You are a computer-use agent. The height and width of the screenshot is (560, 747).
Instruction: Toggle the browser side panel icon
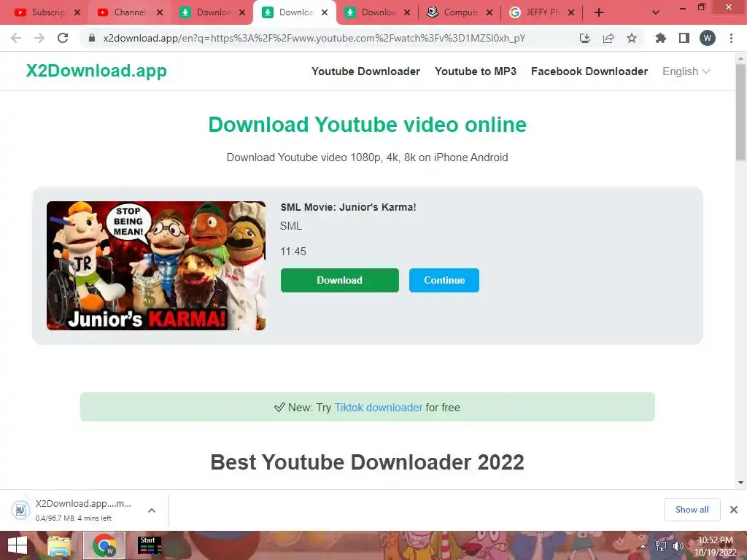point(684,38)
